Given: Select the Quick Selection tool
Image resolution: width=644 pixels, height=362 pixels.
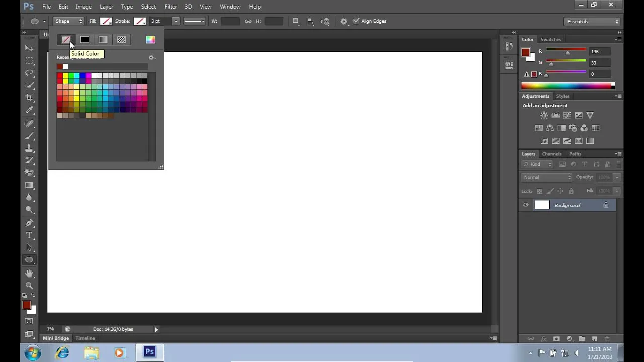Looking at the screenshot, I should tap(29, 85).
